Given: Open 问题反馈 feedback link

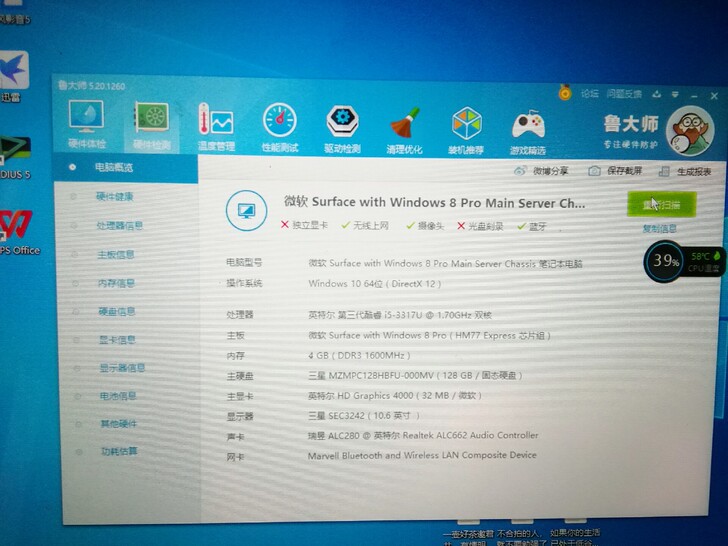Looking at the screenshot, I should pos(624,94).
